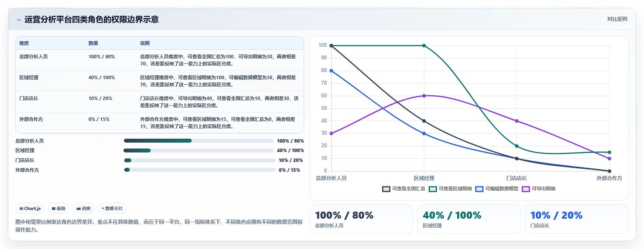Click the footer note starting 图中用情景比例
The width and height of the screenshot is (644, 249).
(x=159, y=226)
